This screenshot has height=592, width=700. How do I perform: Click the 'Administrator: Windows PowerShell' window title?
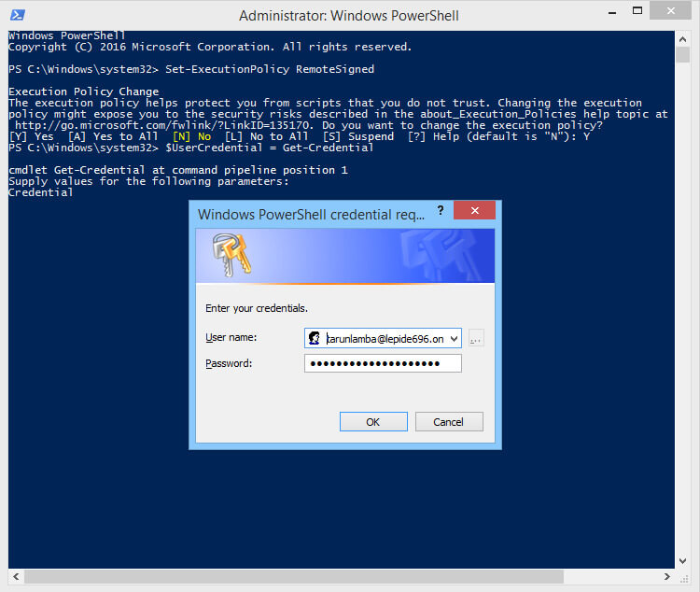pos(349,16)
